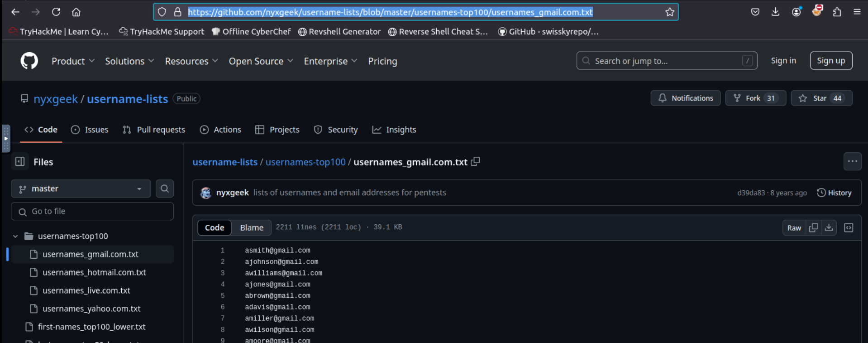Click line 1 asmith@gmail.com
868x343 pixels.
pyautogui.click(x=277, y=250)
